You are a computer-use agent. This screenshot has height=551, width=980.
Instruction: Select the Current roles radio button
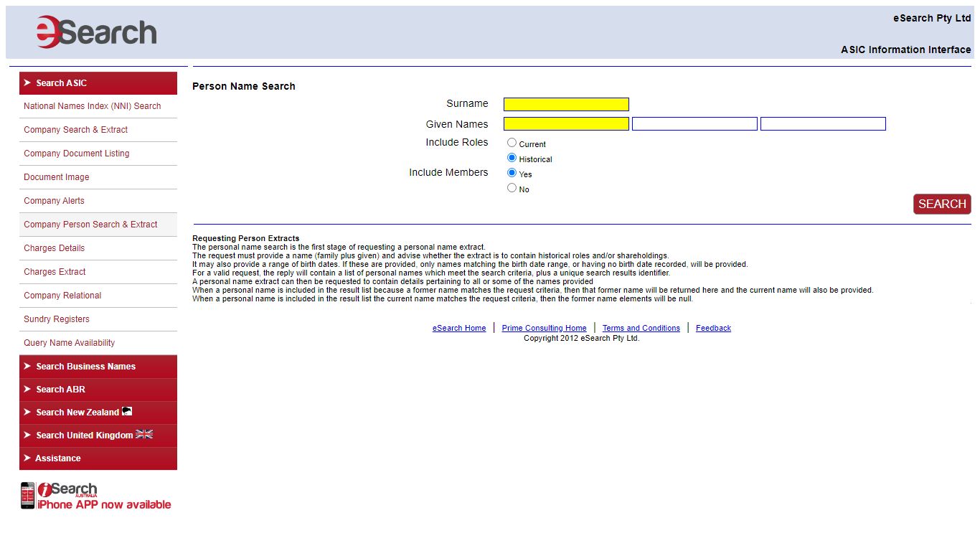[512, 143]
